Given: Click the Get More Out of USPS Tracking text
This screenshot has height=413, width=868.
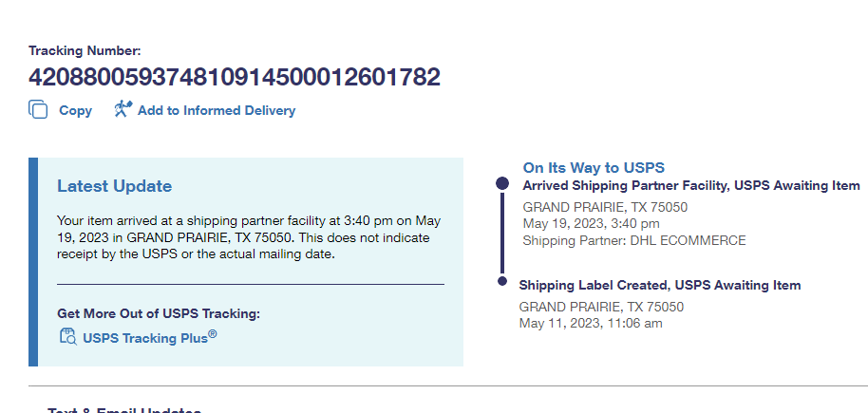Looking at the screenshot, I should (x=158, y=313).
